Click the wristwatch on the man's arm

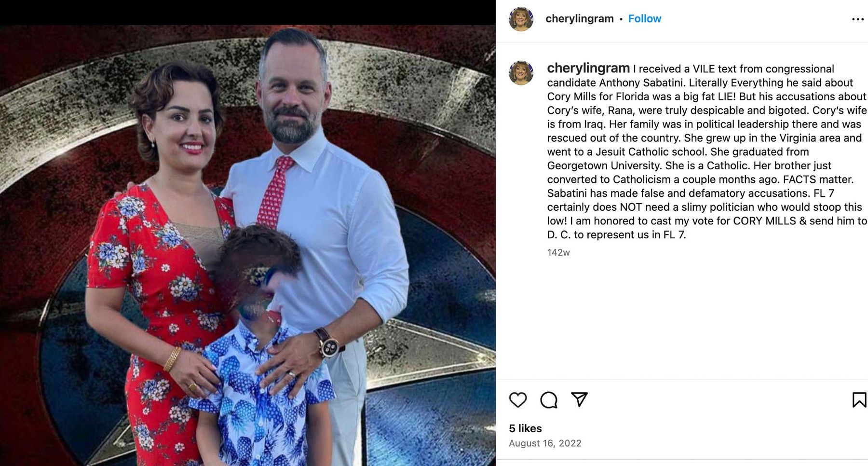tap(329, 343)
